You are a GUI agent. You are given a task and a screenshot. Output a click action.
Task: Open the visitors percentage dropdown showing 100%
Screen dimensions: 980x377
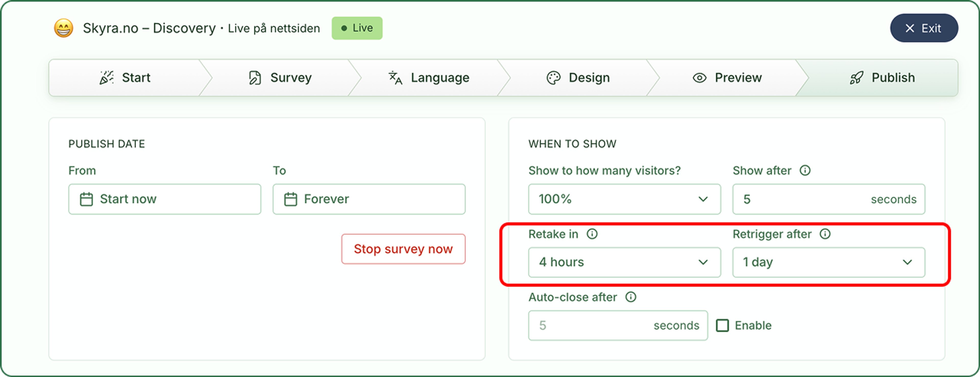(624, 199)
